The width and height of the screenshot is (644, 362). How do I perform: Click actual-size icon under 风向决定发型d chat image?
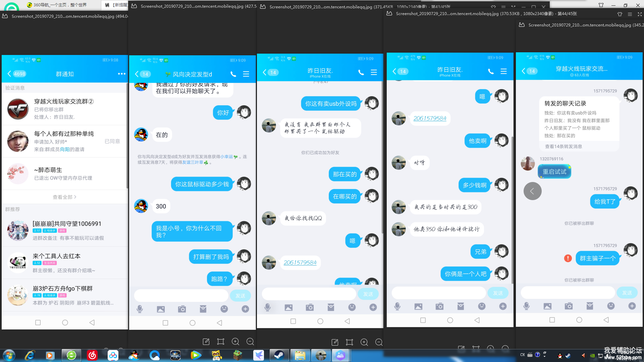(x=221, y=342)
